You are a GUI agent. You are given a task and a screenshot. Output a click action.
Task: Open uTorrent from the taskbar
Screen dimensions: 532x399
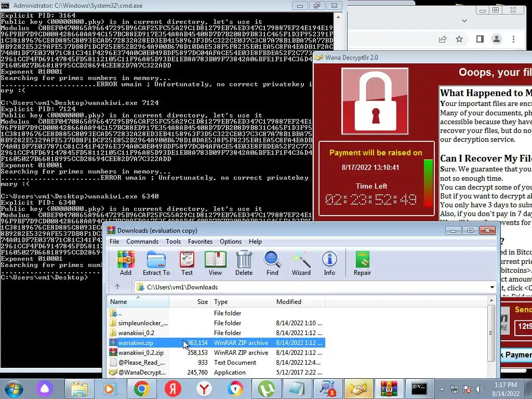(267, 389)
